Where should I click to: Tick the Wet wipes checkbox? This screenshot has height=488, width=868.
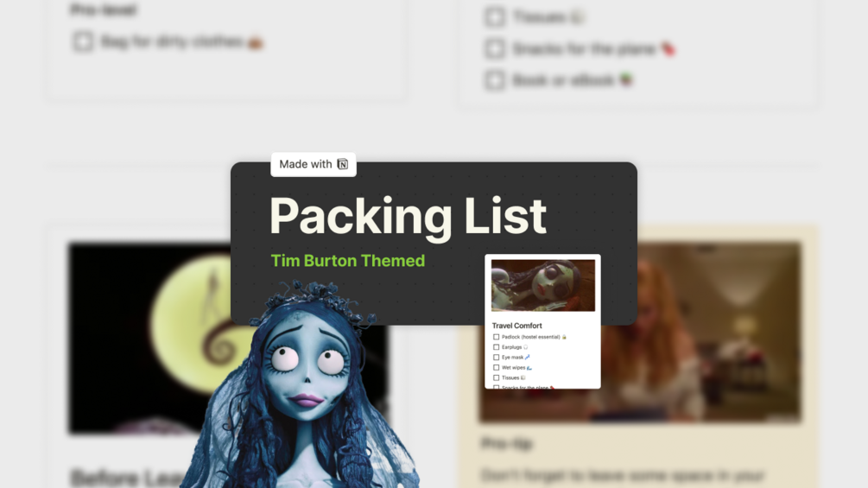(x=496, y=367)
